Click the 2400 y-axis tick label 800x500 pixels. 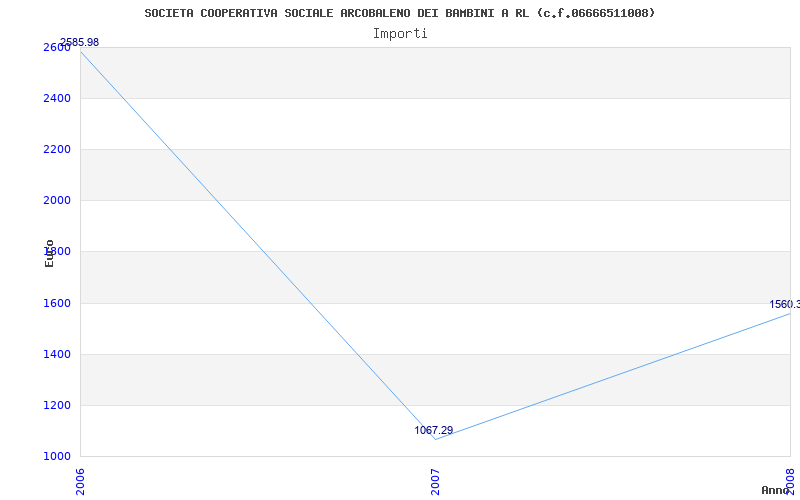(x=55, y=98)
